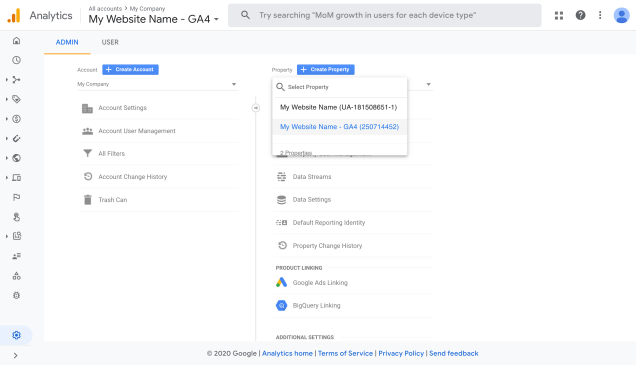636x365 pixels.
Task: Open the Events touch icon
Action: click(16, 217)
